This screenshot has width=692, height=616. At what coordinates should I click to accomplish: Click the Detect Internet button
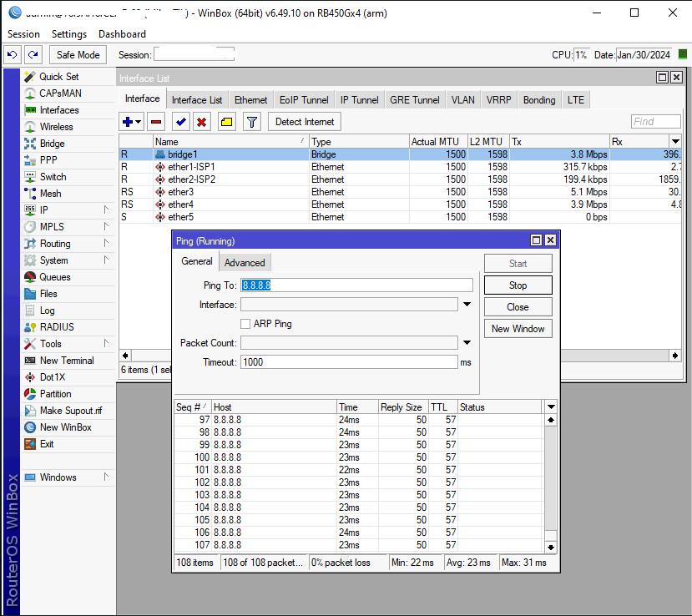coord(305,122)
